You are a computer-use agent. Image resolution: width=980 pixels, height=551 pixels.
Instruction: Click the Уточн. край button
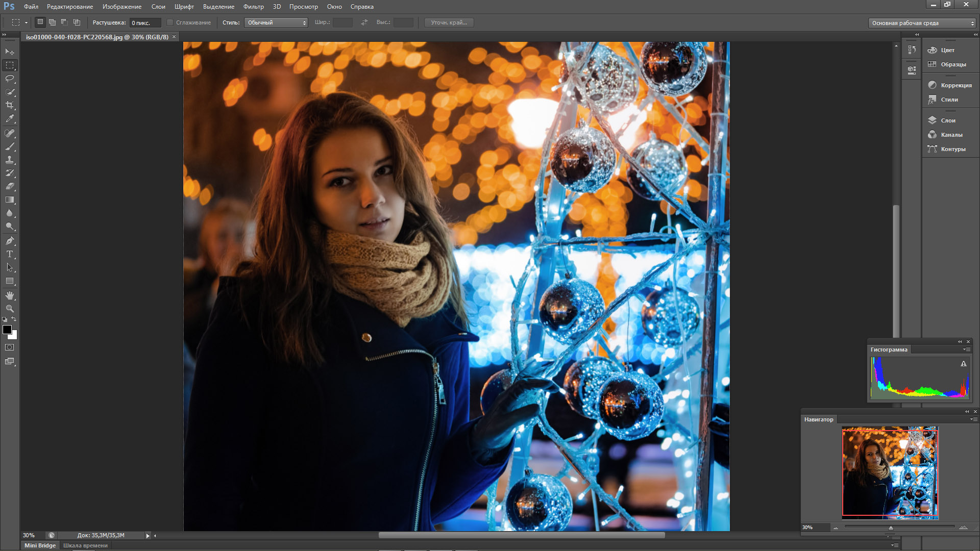[449, 22]
